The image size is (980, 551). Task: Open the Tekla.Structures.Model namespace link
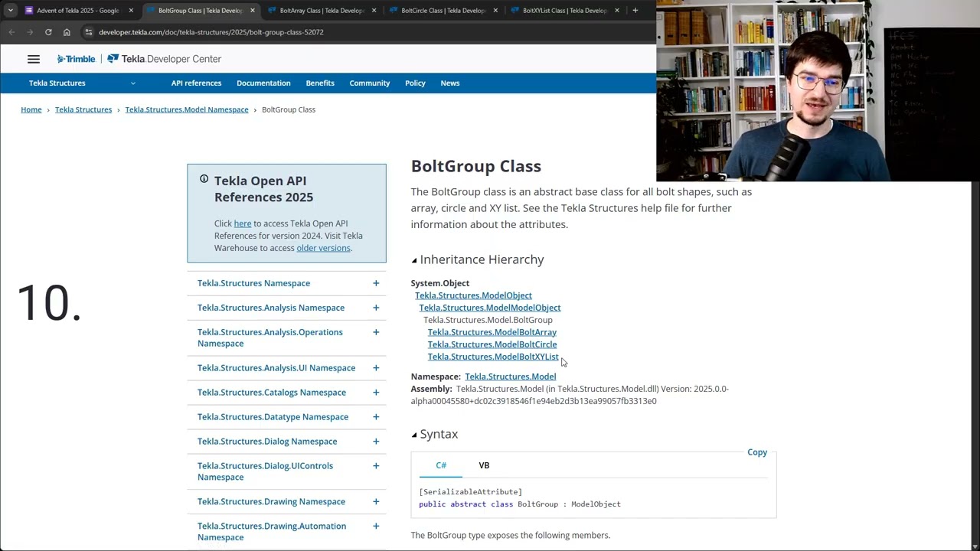[510, 377]
